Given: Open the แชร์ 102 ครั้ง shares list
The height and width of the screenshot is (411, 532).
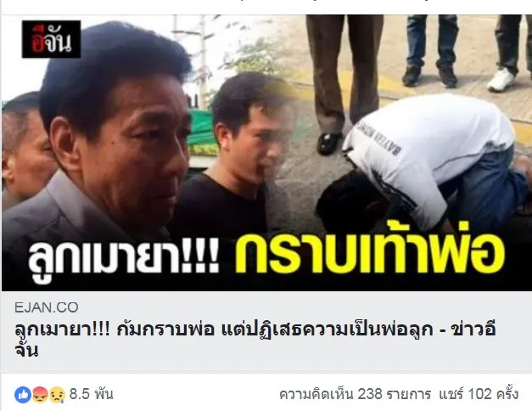Looking at the screenshot, I should 479,394.
